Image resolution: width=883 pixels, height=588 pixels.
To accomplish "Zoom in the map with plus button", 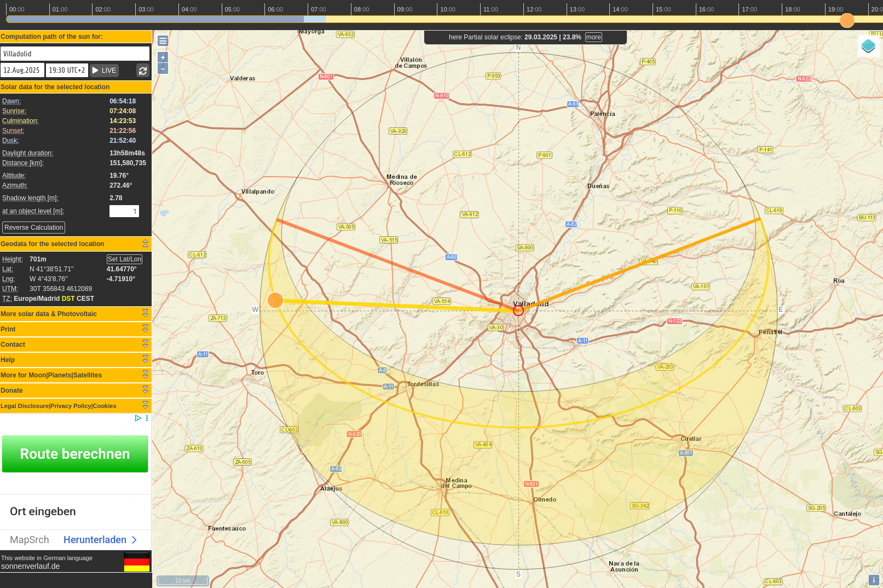I will [163, 57].
